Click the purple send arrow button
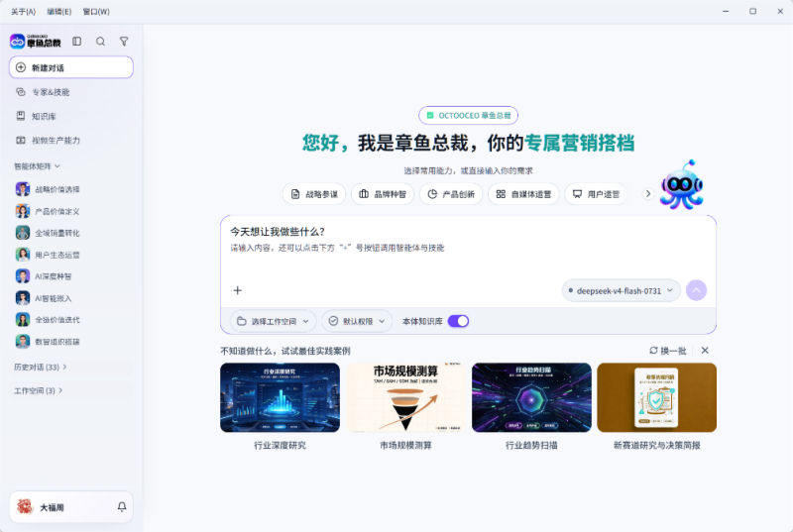 click(x=697, y=290)
